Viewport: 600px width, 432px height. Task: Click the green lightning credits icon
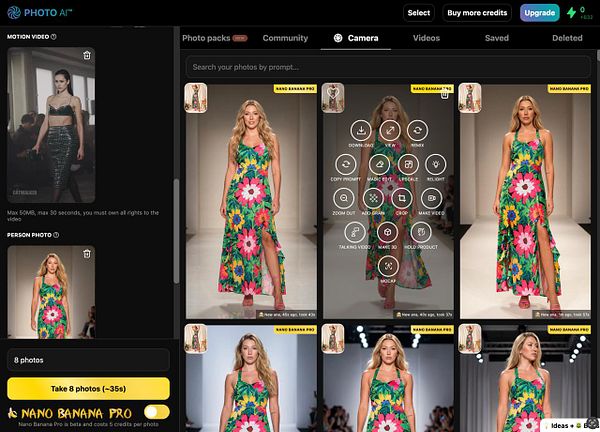[571, 13]
